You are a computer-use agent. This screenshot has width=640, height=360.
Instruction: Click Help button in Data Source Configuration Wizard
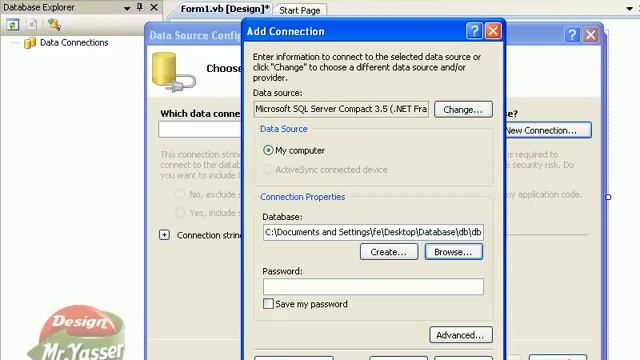coord(572,35)
